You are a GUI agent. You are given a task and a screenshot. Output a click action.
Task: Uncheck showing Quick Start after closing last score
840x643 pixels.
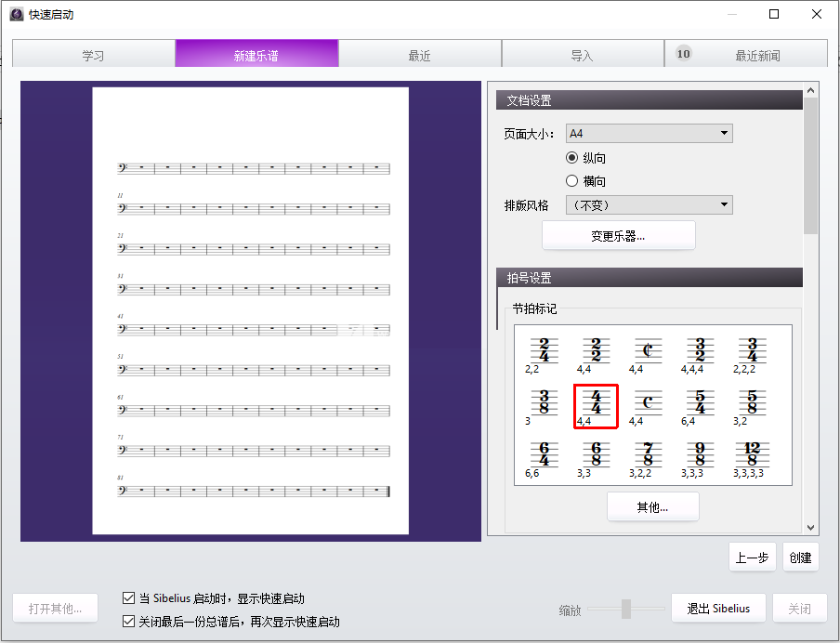[127, 621]
